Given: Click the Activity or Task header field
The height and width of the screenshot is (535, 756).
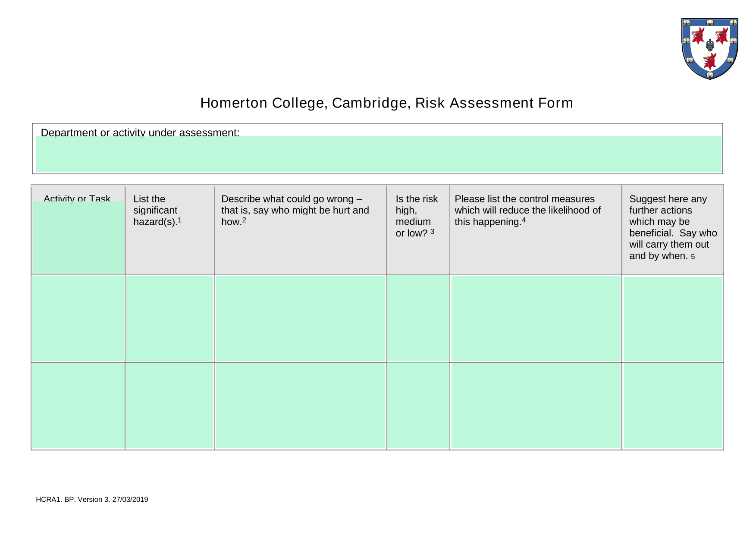Looking at the screenshot, I should (78, 237).
